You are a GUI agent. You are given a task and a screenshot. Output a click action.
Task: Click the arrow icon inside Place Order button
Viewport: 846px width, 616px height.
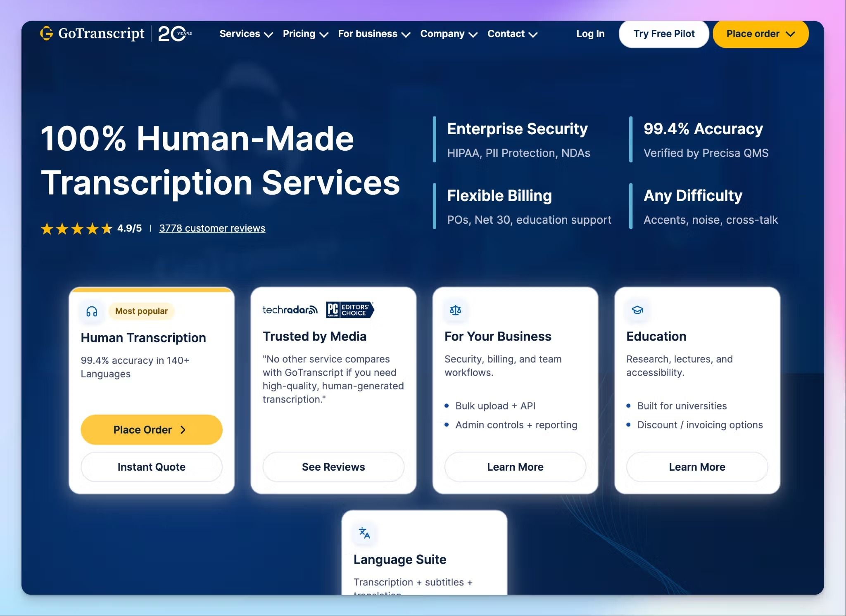click(183, 430)
